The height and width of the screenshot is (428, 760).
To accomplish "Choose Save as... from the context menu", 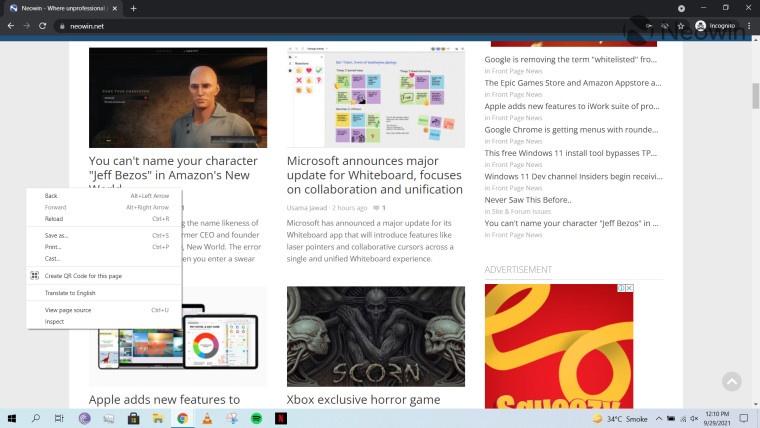I will [x=104, y=236].
